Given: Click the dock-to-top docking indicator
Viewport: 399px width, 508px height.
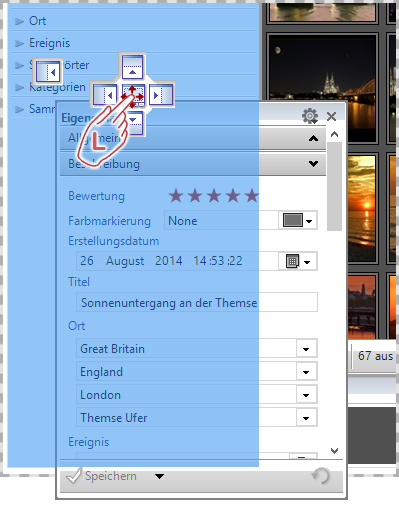Looking at the screenshot, I should click(x=132, y=67).
